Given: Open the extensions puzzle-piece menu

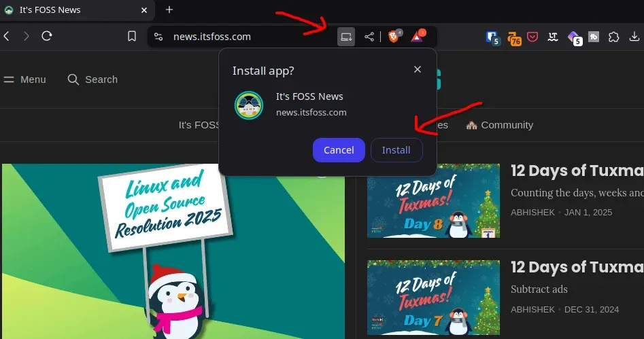Looking at the screenshot, I should point(613,37).
